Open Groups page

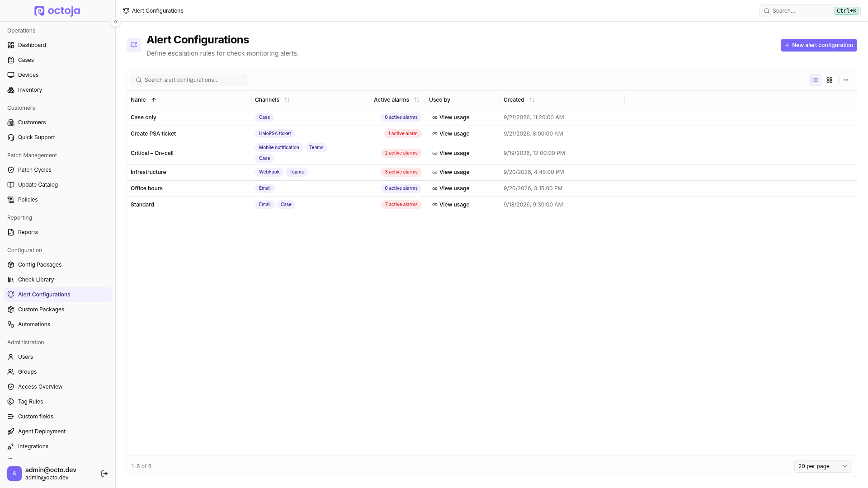pos(57,372)
